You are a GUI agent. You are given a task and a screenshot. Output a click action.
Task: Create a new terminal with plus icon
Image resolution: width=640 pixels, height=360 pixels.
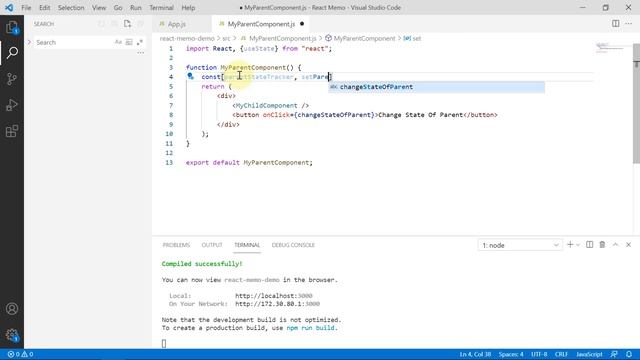(570, 244)
